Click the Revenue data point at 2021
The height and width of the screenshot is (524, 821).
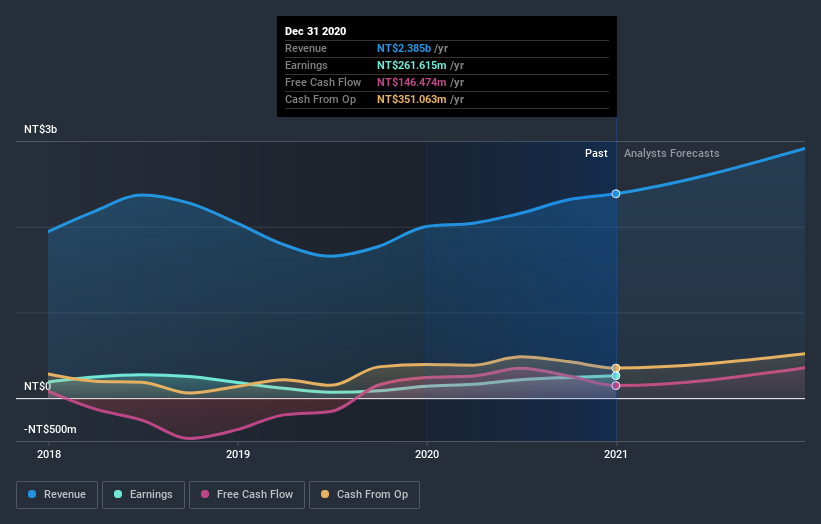[x=616, y=194]
